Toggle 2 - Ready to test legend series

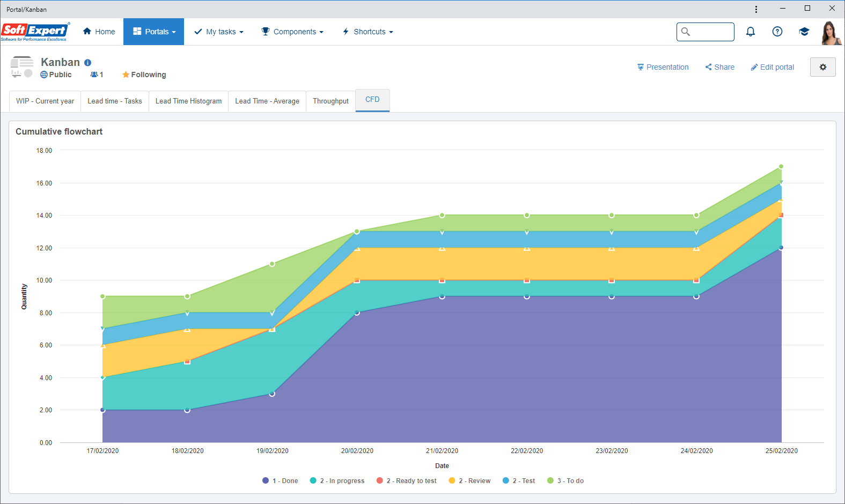click(407, 481)
